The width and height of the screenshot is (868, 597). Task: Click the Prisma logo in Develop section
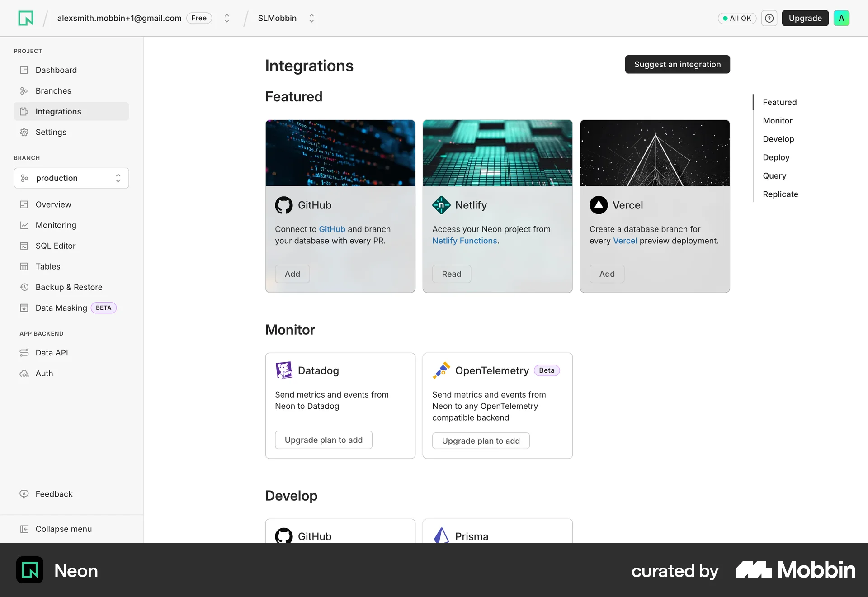pos(441,535)
